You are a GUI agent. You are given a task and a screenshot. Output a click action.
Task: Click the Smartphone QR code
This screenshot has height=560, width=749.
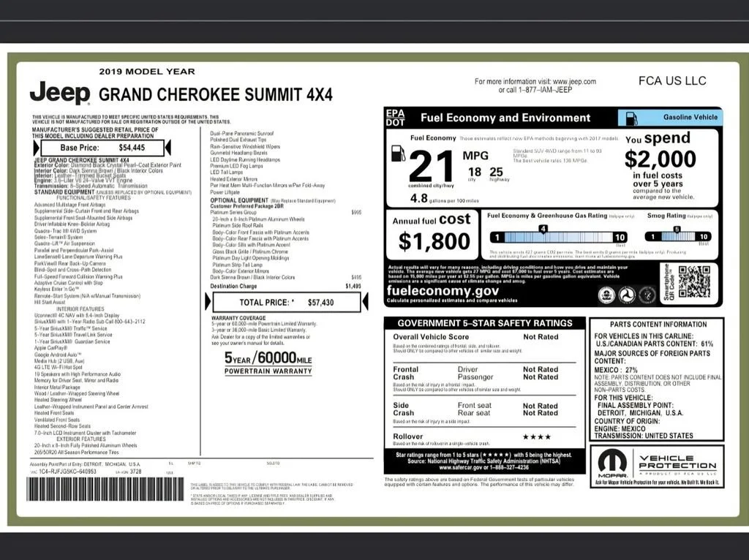tap(695, 282)
